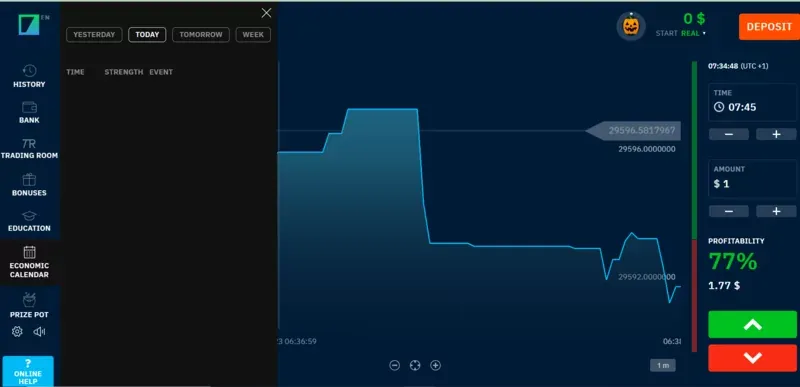Open Online Help chat
The width and height of the screenshot is (800, 387).
point(28,371)
